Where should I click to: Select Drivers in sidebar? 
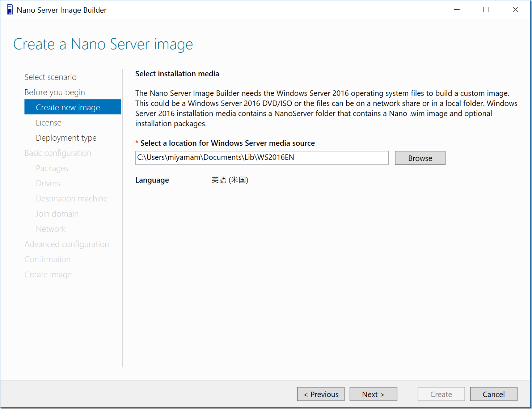[x=48, y=183]
